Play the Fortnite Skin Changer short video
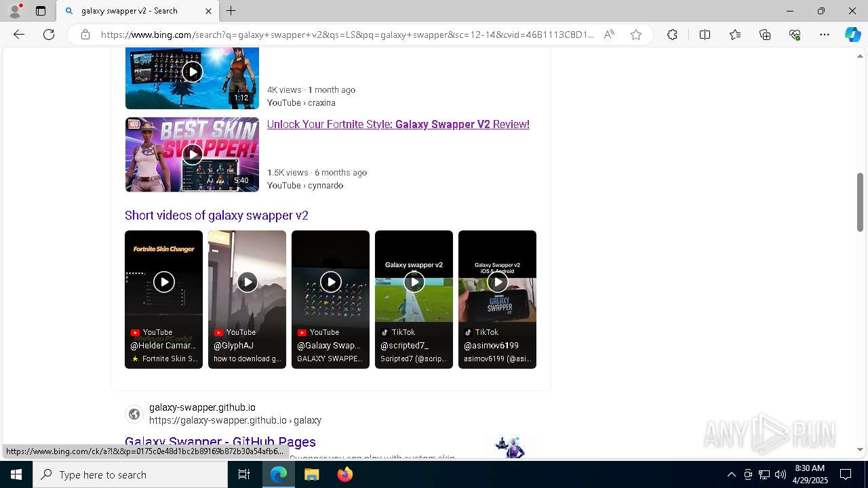Viewport: 868px width, 488px height. (x=163, y=300)
